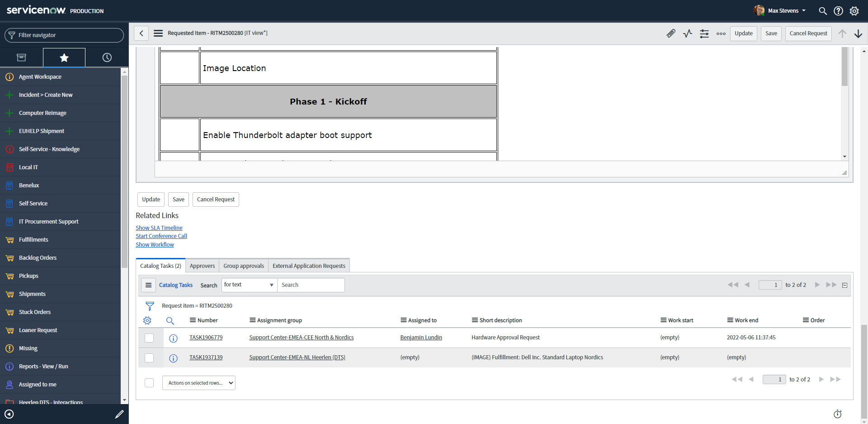
Task: Click the Show Workflow link
Action: click(155, 245)
